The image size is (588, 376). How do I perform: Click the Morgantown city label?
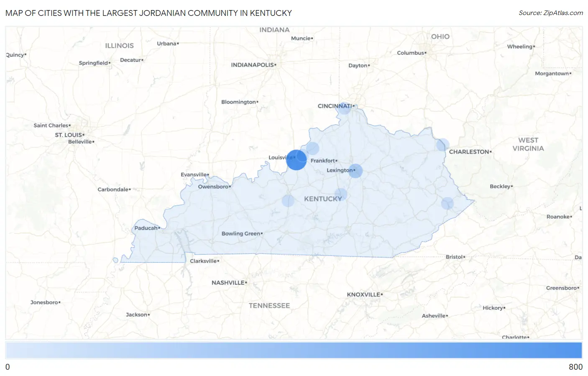point(553,74)
